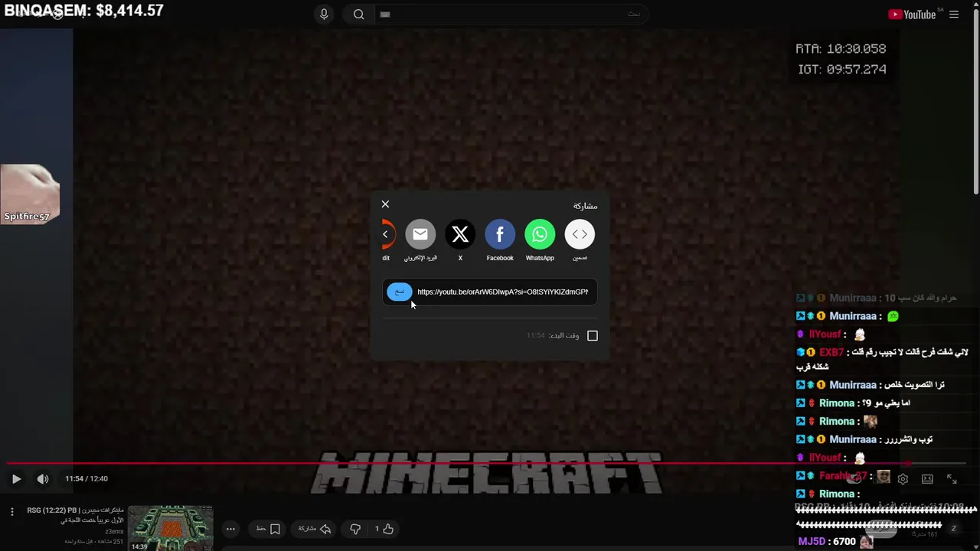This screenshot has height=551, width=980.
Task: Share the video on WhatsApp
Action: click(540, 234)
